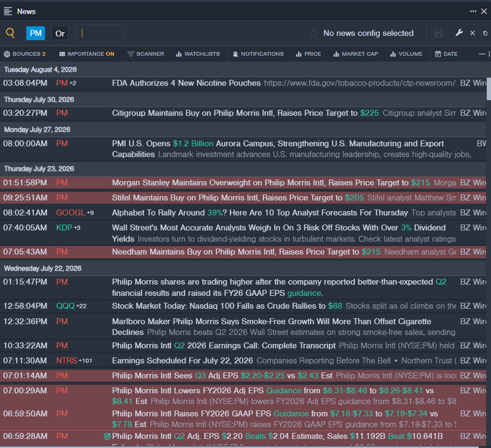Click the 03:20:27PM timestamp
Viewport: 491px width, 448px height.
click(x=25, y=113)
